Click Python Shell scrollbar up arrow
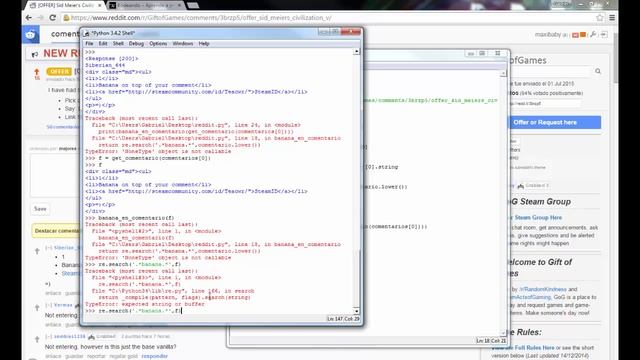The width and height of the screenshot is (640, 360). tap(356, 52)
